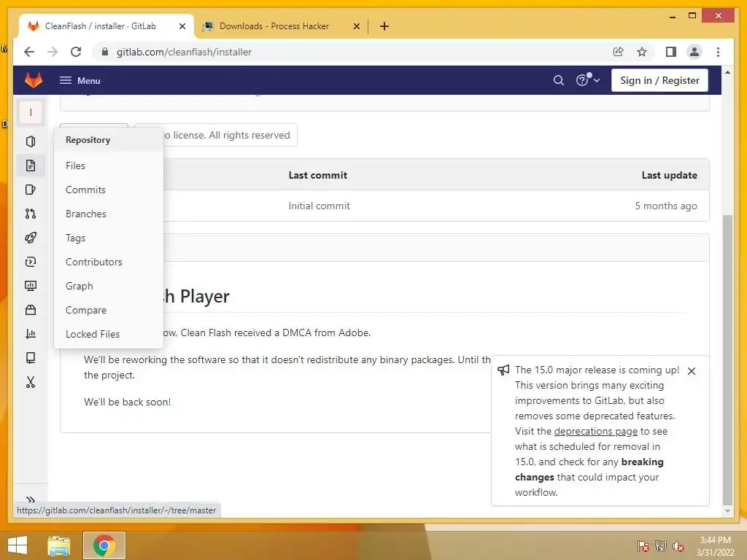Bookmark this page with star icon

(642, 52)
